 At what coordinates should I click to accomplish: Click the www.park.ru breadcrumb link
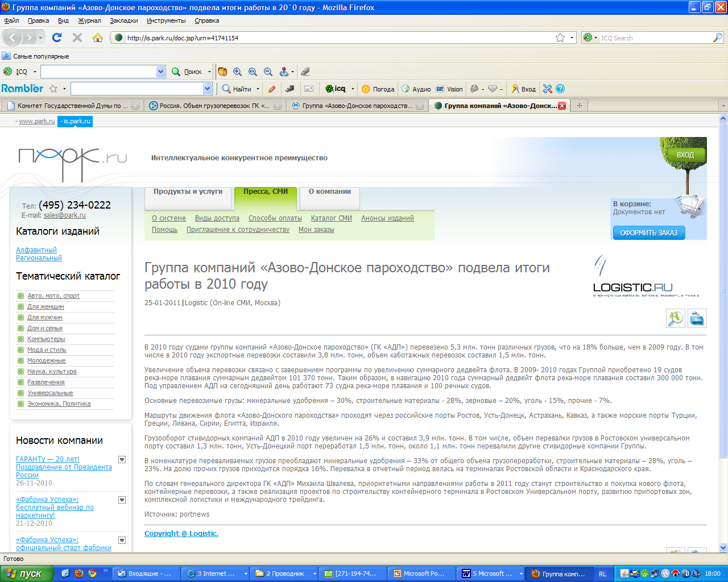tap(37, 121)
